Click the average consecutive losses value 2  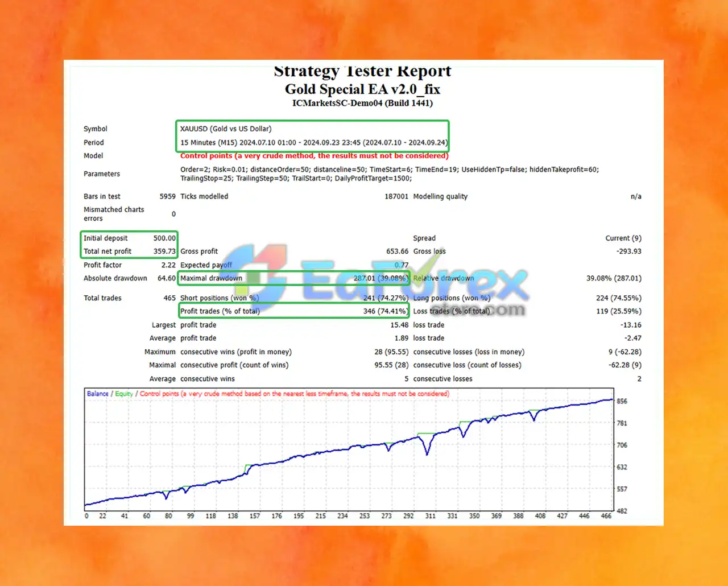pos(639,378)
